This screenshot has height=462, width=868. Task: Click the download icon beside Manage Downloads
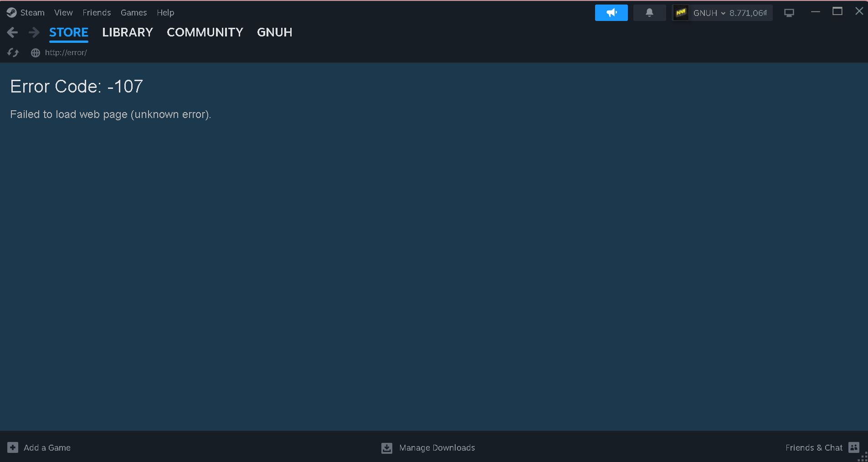pyautogui.click(x=386, y=448)
